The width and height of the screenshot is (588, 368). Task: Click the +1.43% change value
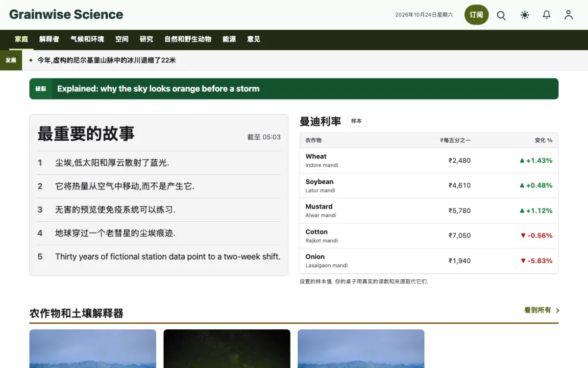[536, 160]
